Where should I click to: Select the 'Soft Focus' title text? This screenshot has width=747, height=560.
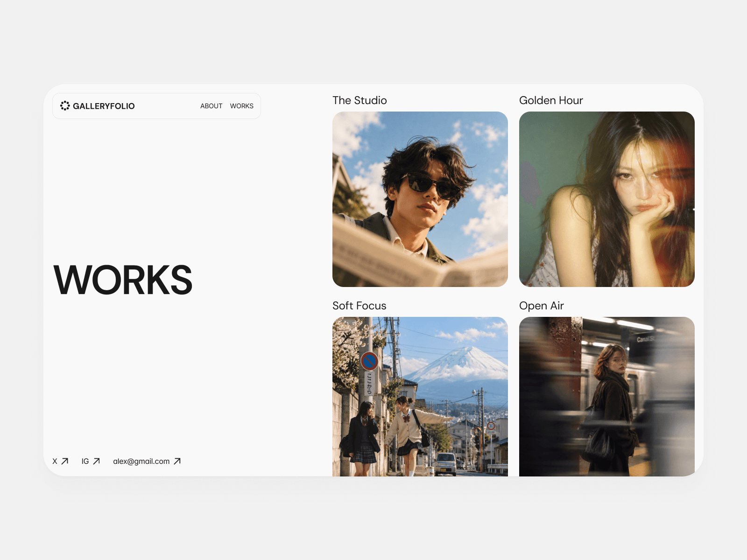[x=359, y=306]
